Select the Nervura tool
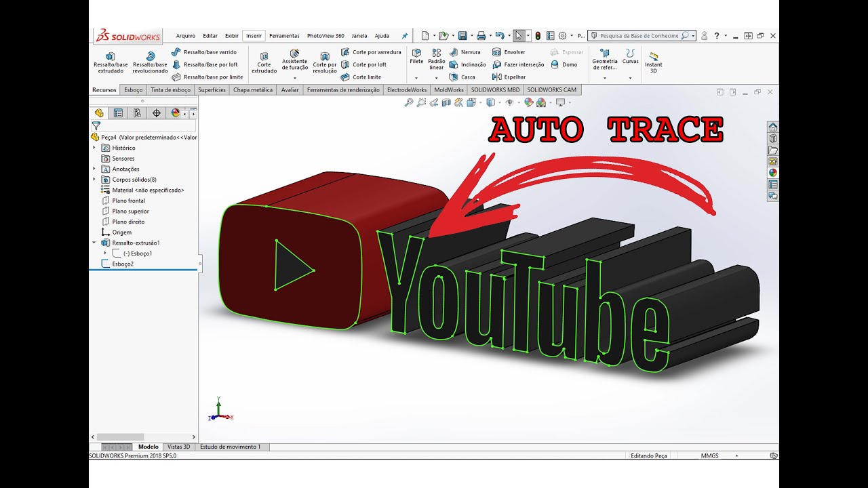868x488 pixels. pyautogui.click(x=465, y=52)
